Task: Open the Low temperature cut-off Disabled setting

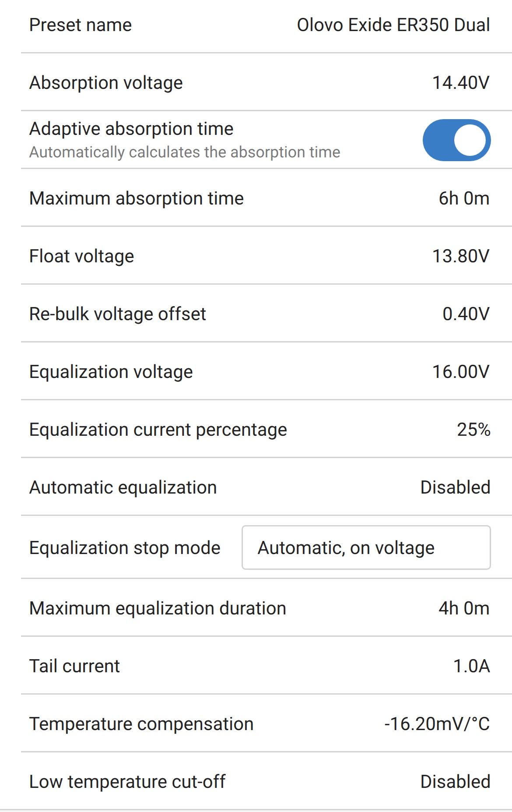Action: [x=455, y=782]
